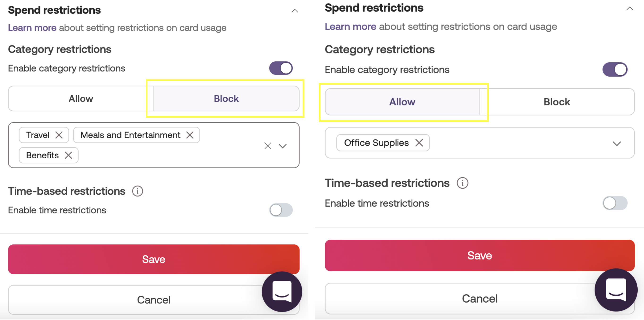644x320 pixels.
Task: Clear all selected categories in left panel
Action: (268, 146)
